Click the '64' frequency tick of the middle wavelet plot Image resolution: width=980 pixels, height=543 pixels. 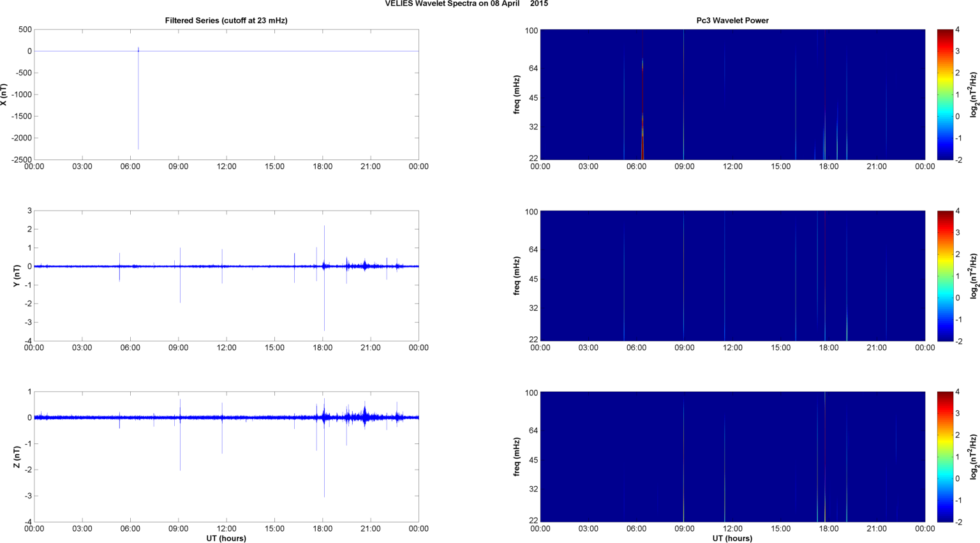[x=534, y=249]
